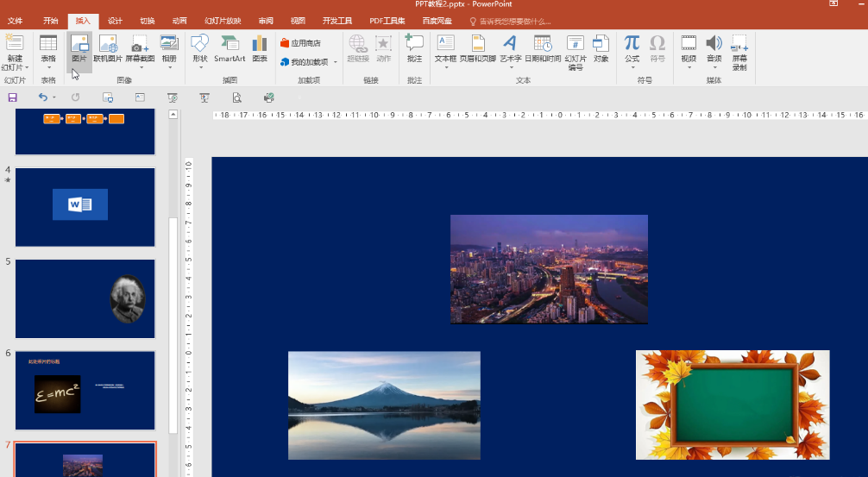
Task: Insert a SmartArt graphic
Action: (x=230, y=48)
